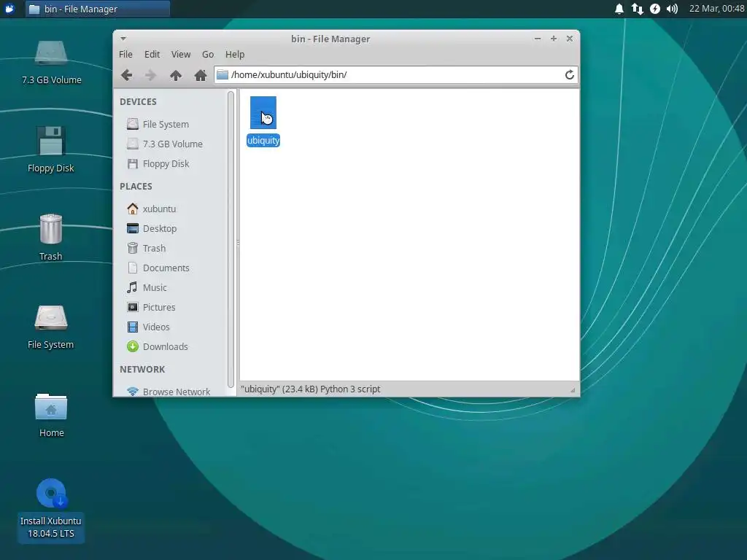The width and height of the screenshot is (747, 560).
Task: Click the sidebar vertical scrollbar
Action: click(231, 239)
